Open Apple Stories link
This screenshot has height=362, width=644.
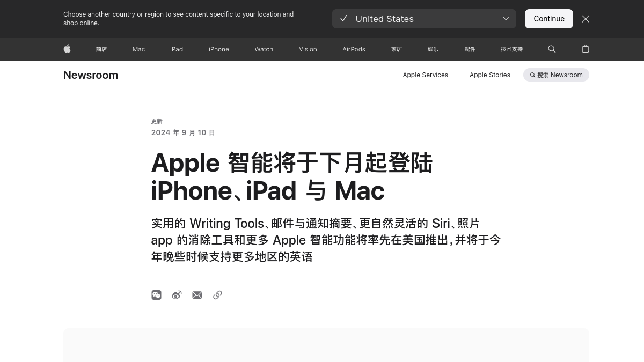[490, 75]
